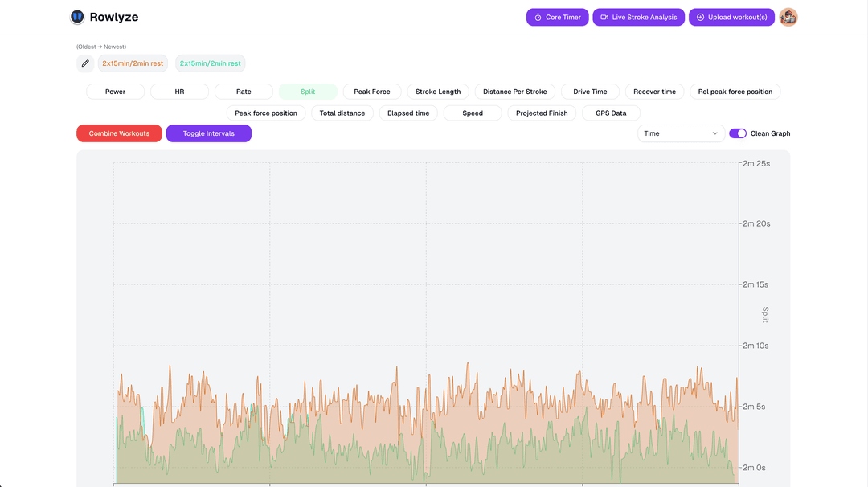
Task: Toggle the orange 2x15min/2min rest workout
Action: 133,63
